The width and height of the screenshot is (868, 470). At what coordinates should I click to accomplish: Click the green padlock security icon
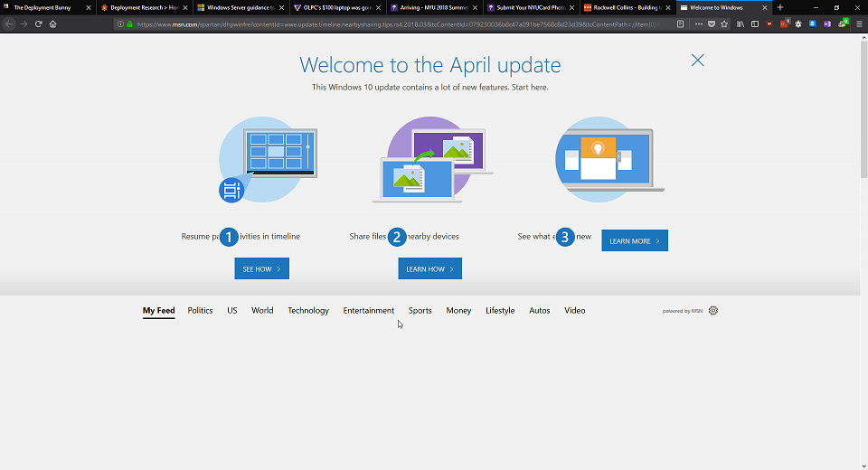[x=129, y=23]
